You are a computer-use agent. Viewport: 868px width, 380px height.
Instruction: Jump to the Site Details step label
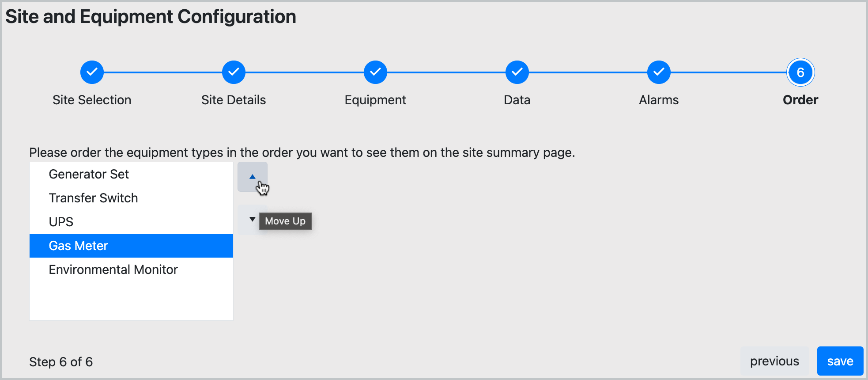pos(234,100)
